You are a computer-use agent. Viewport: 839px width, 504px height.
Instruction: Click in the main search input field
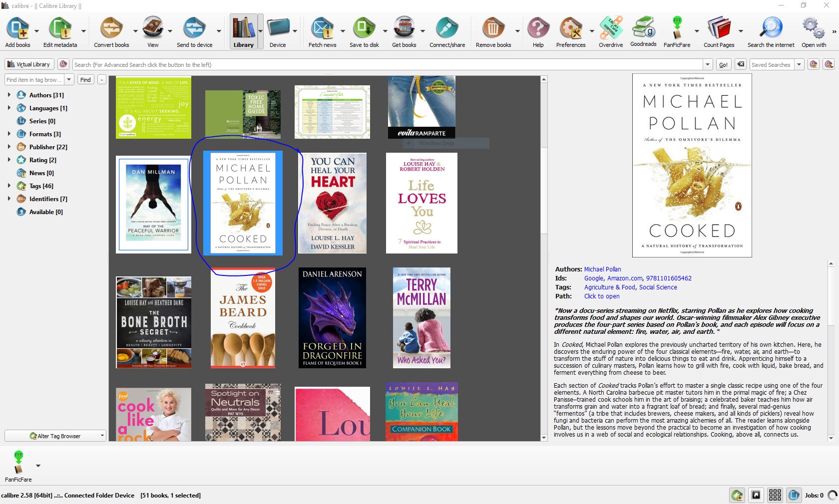pyautogui.click(x=388, y=64)
